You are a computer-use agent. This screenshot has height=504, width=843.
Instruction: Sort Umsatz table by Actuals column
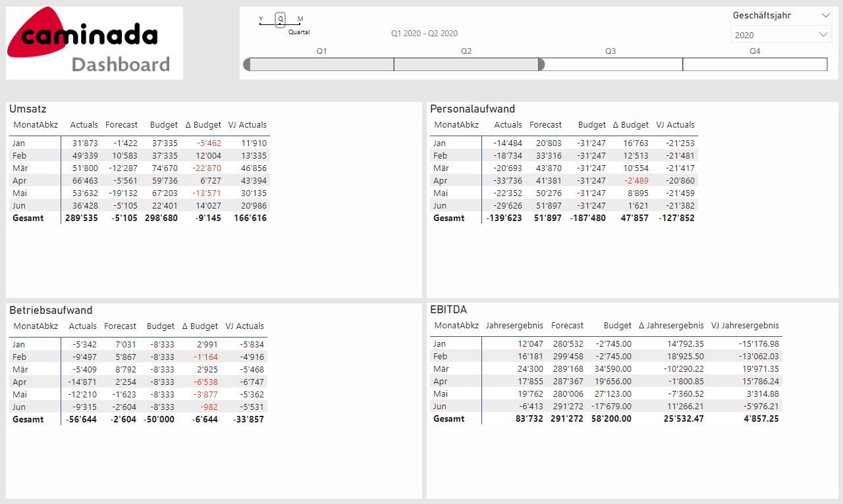84,125
